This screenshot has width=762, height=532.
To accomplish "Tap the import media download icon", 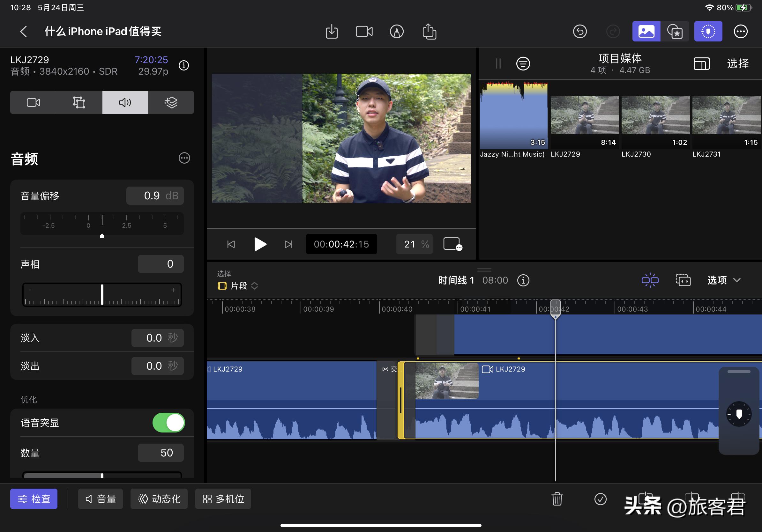I will 331,31.
